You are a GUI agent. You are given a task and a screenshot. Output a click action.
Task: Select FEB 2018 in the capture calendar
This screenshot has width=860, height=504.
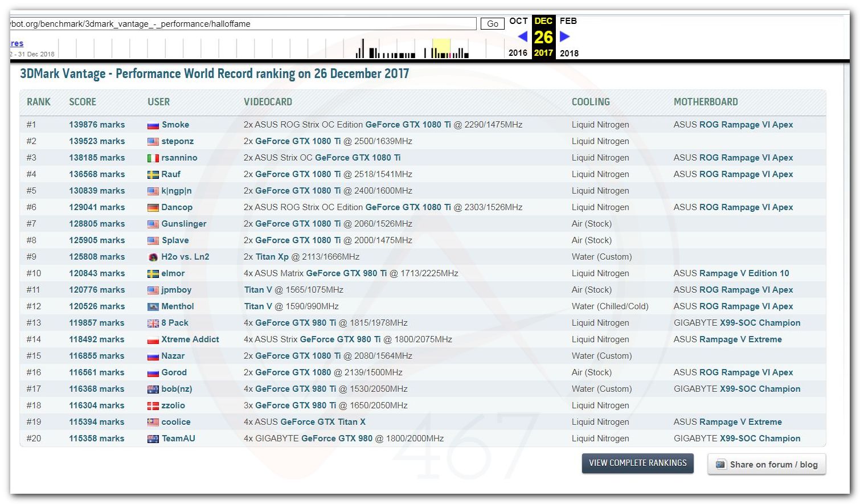568,21
